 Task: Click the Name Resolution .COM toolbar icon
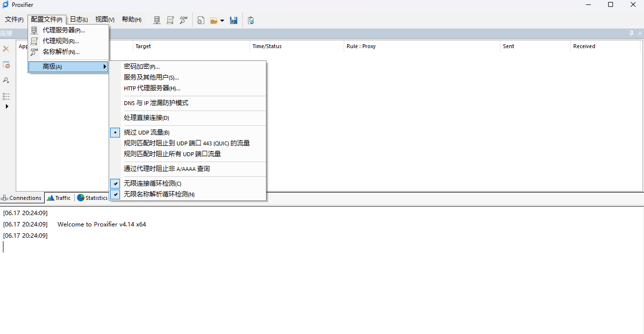pyautogui.click(x=183, y=20)
